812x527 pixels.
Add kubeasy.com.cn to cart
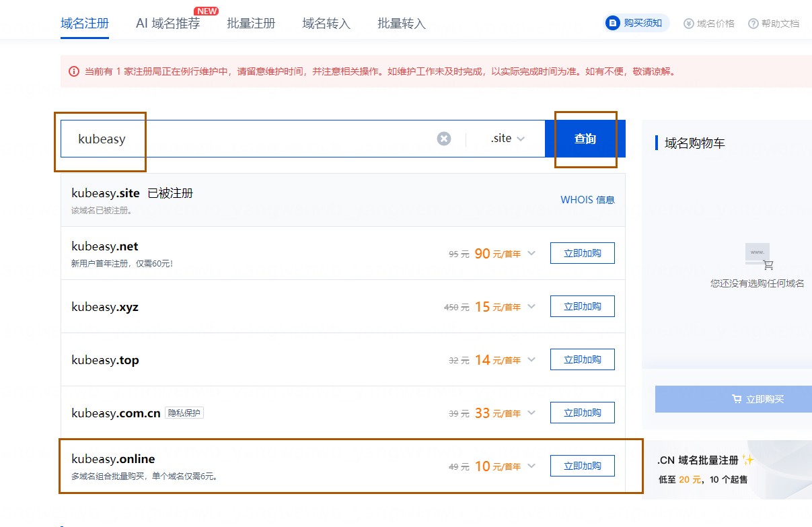point(583,413)
